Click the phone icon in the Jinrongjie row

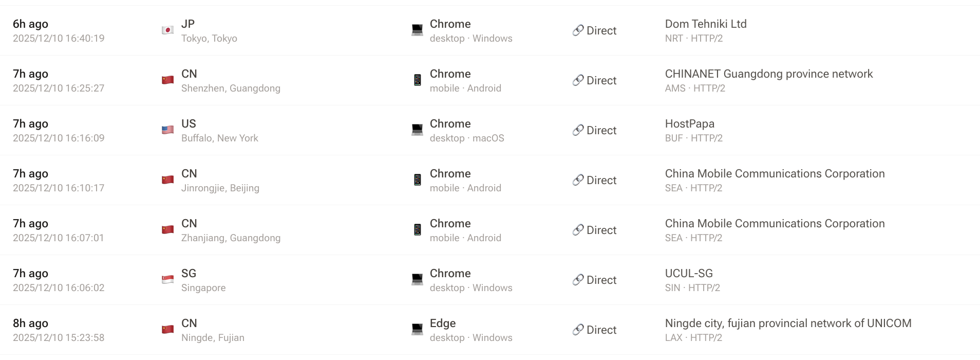coord(417,180)
